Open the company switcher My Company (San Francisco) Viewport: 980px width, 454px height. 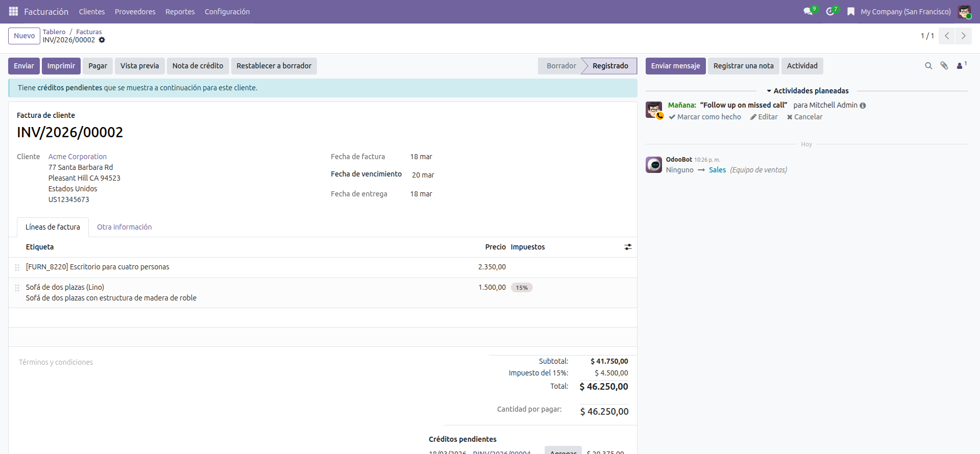(x=905, y=11)
